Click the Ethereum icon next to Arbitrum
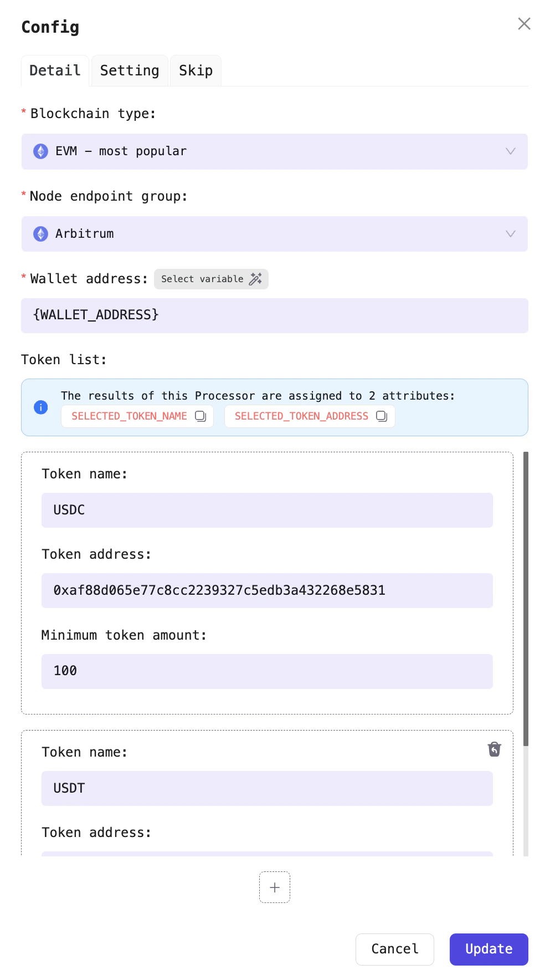 42,233
